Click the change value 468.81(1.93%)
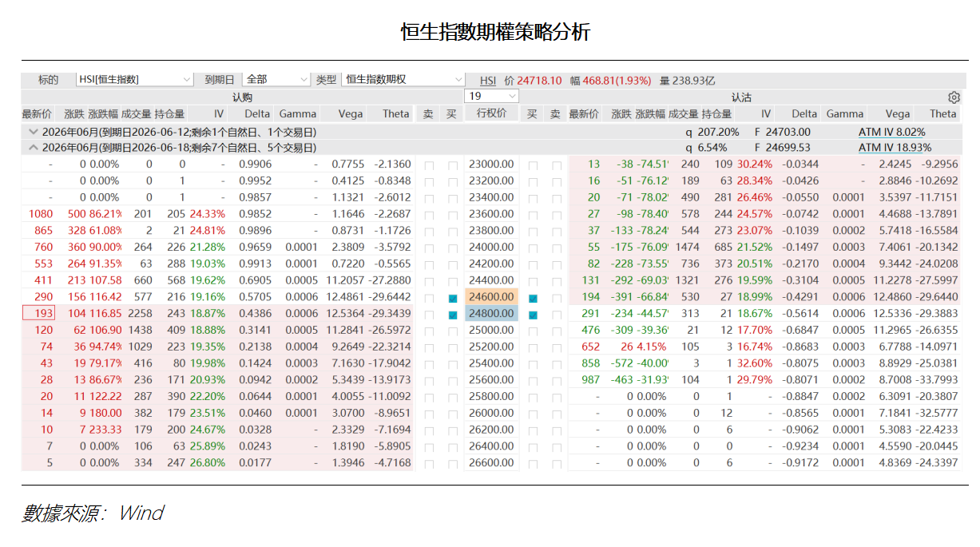 pyautogui.click(x=617, y=81)
